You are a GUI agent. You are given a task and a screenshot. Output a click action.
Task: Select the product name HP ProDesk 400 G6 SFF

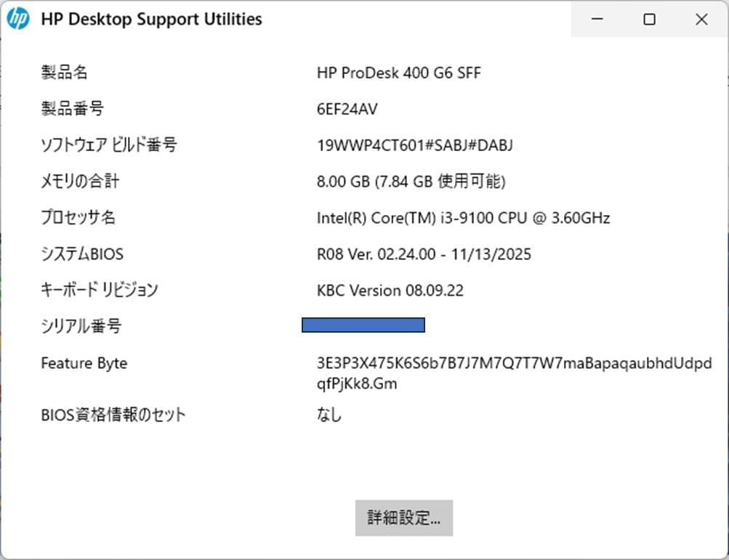399,73
